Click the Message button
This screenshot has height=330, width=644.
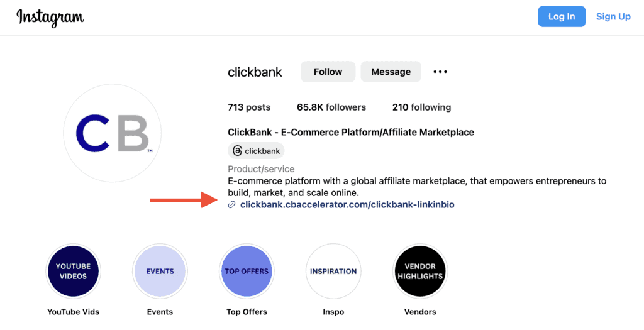click(391, 72)
